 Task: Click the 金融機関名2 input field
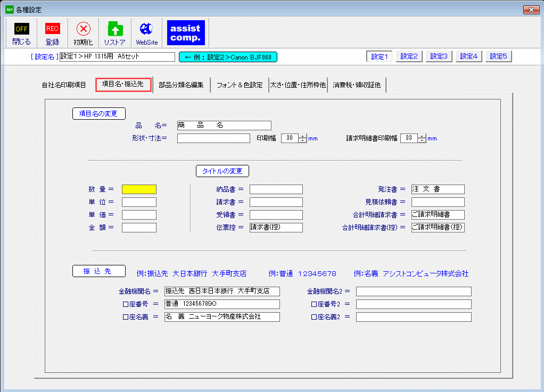pos(414,291)
